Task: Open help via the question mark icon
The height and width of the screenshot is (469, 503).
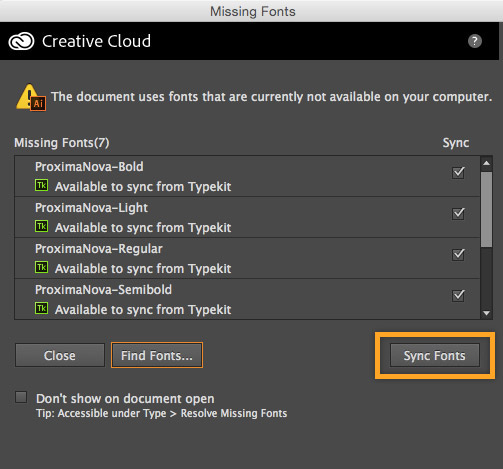Action: 475,41
